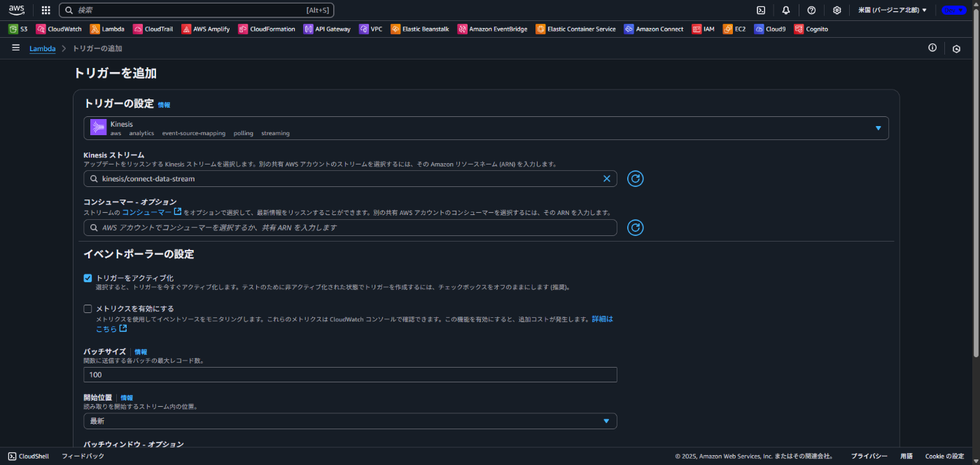Open Cognito favorite shortcut
980x465 pixels.
coord(811,29)
